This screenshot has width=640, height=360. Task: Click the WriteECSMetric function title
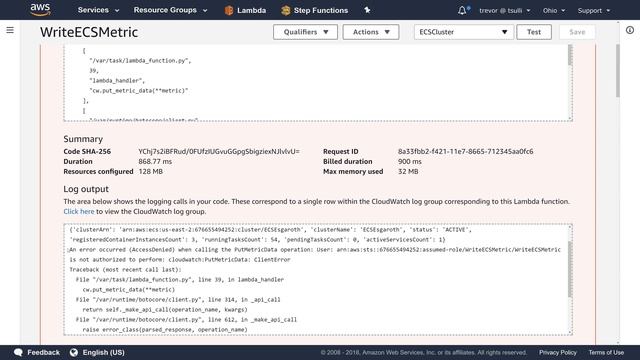pos(89,32)
